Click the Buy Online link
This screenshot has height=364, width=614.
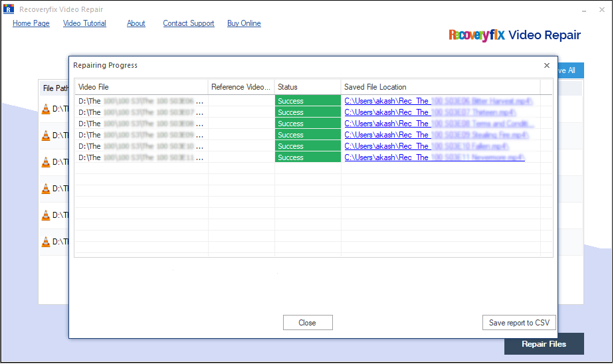(244, 23)
